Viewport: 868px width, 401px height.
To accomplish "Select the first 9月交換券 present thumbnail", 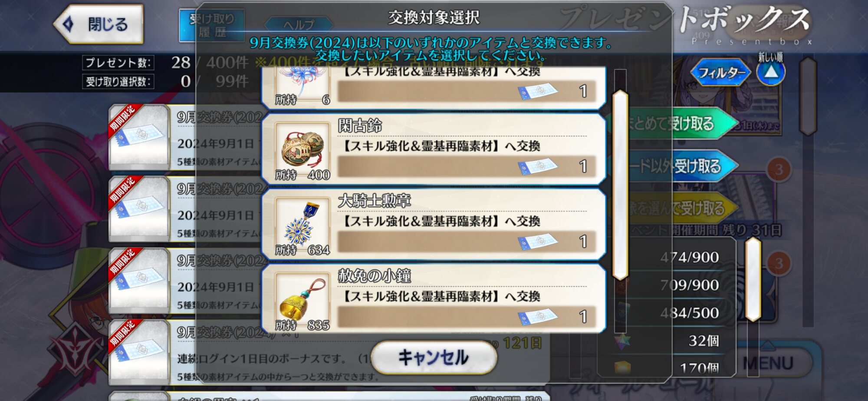I will click(x=139, y=137).
